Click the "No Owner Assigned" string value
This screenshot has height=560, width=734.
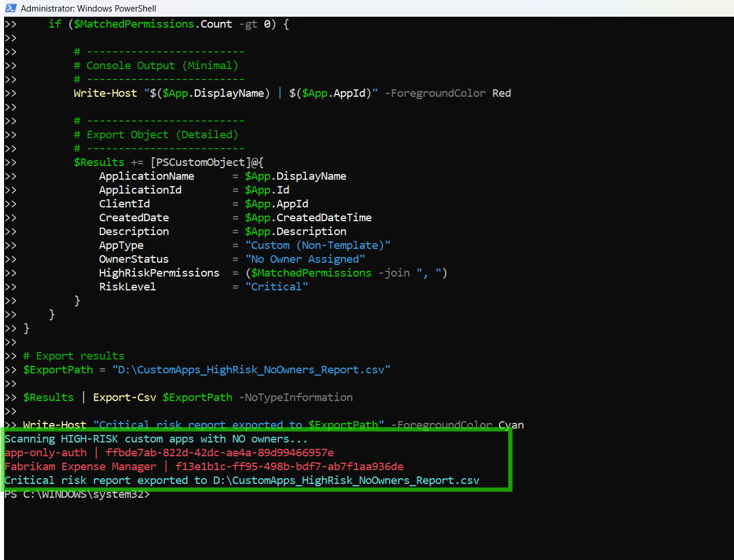[x=305, y=259]
